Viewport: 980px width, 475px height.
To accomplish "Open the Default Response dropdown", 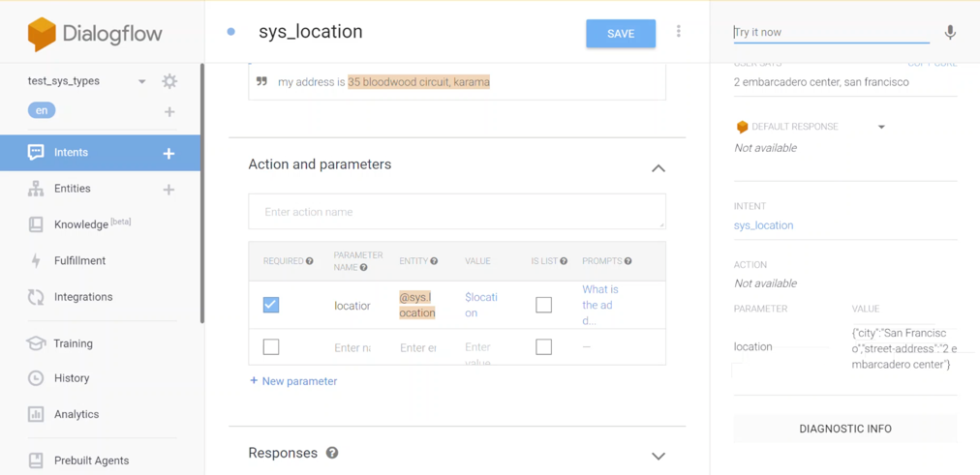I will click(x=881, y=127).
